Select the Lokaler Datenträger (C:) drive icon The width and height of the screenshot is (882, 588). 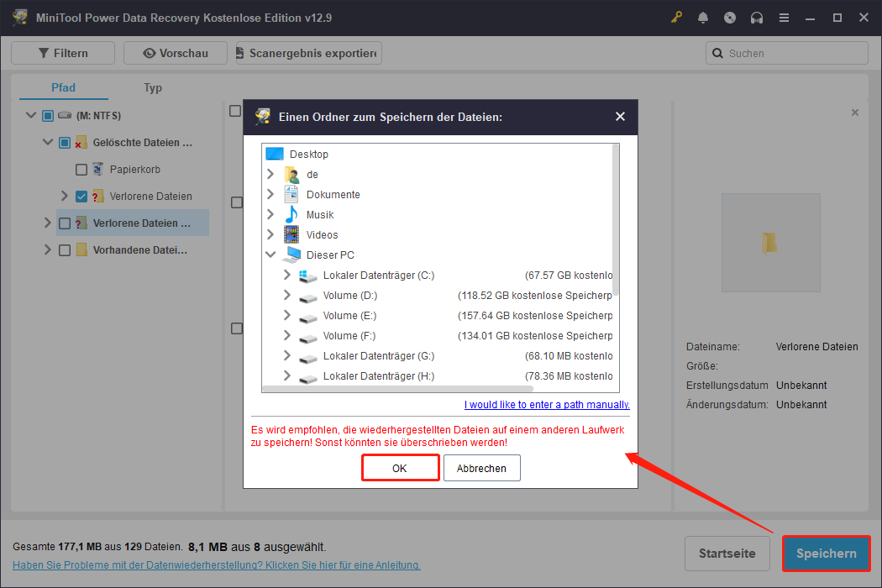click(x=307, y=276)
